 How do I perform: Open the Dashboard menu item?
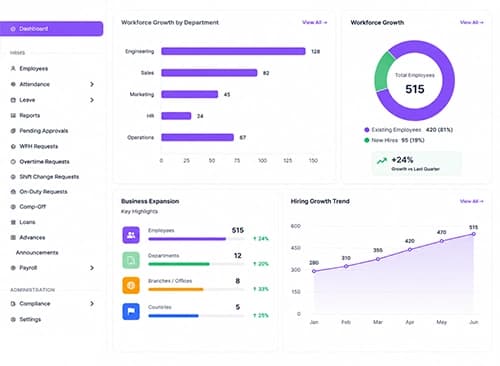[51, 29]
